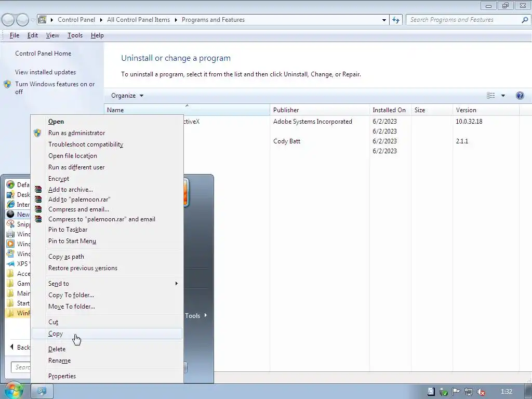Click WinRAR icon beside Compress to palemoon.rar and email
The image size is (532, 399).
(38, 219)
